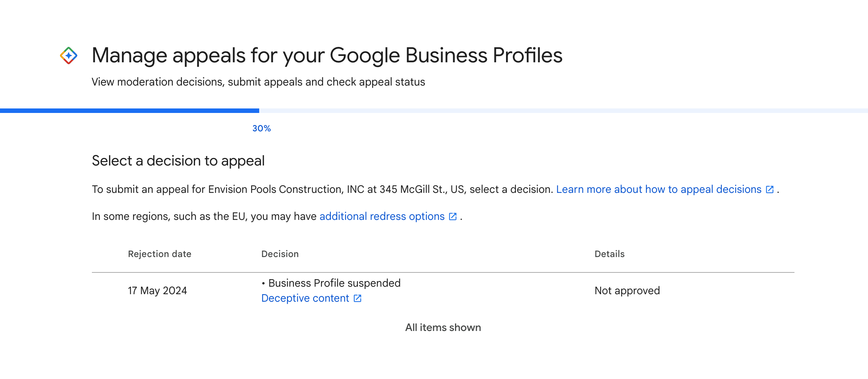868x379 pixels.
Task: Click the blue progress bar
Action: point(129,111)
